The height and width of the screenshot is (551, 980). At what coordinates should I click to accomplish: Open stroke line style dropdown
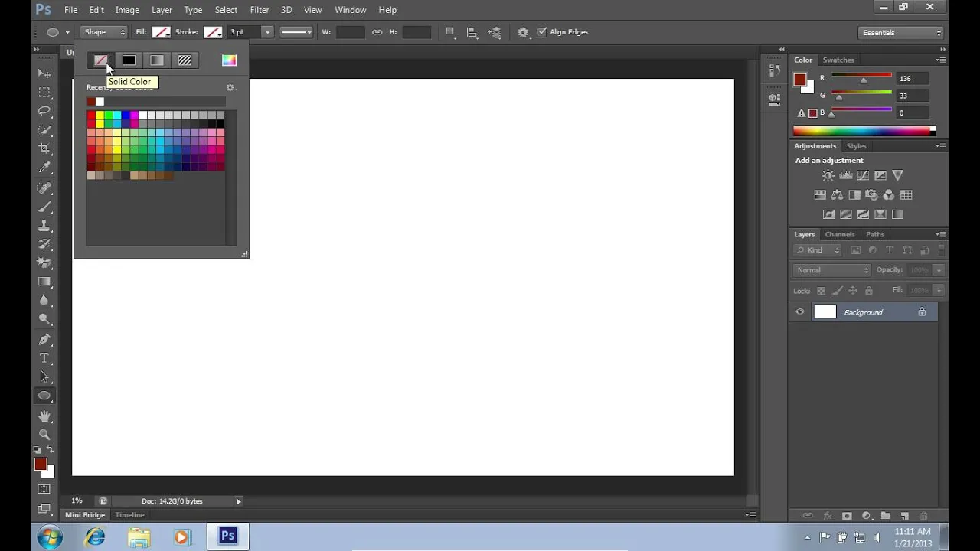tap(296, 32)
